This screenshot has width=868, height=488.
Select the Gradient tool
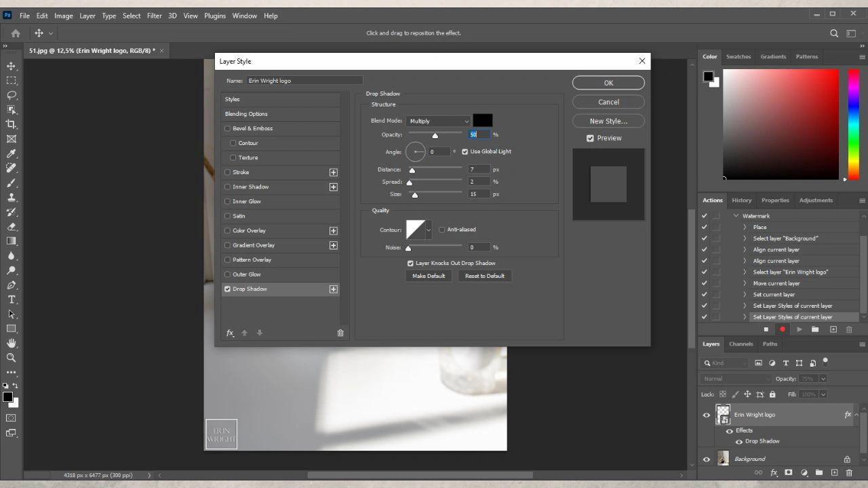pos(11,241)
